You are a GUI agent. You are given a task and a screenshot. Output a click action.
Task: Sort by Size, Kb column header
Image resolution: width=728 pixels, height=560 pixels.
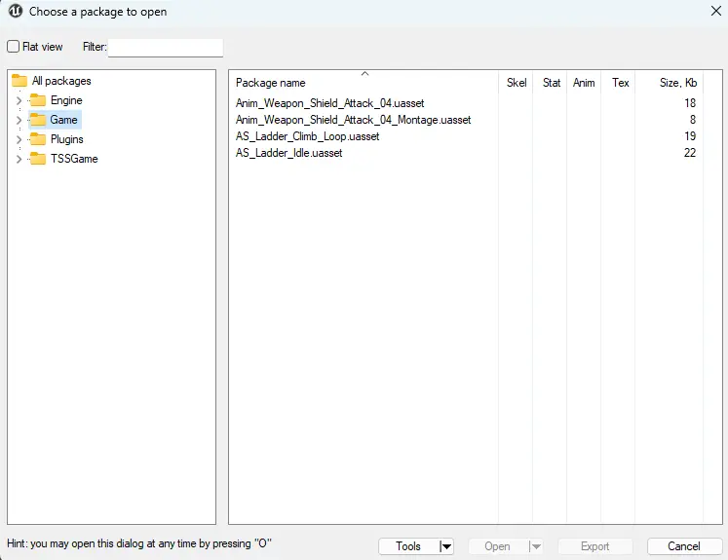click(669, 83)
